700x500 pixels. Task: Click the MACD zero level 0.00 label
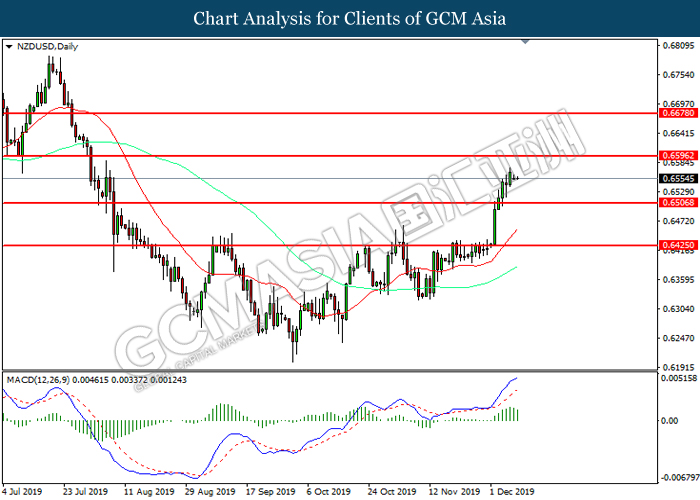pos(669,421)
